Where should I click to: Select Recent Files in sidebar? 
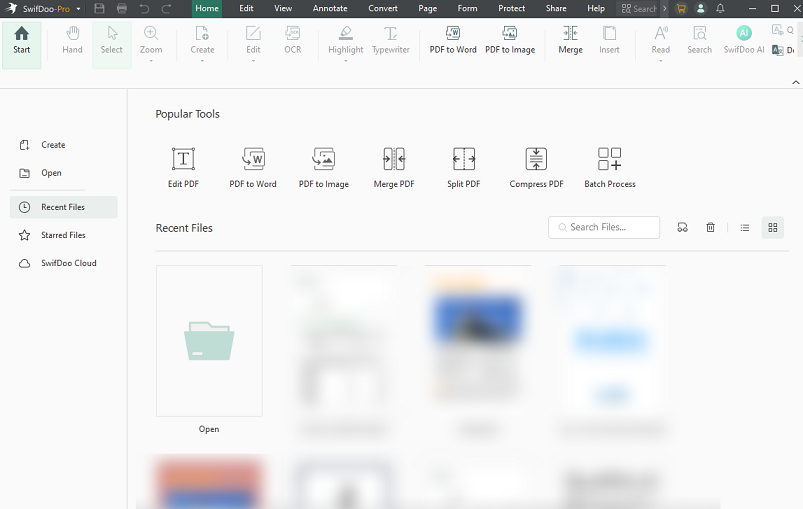[x=64, y=207]
